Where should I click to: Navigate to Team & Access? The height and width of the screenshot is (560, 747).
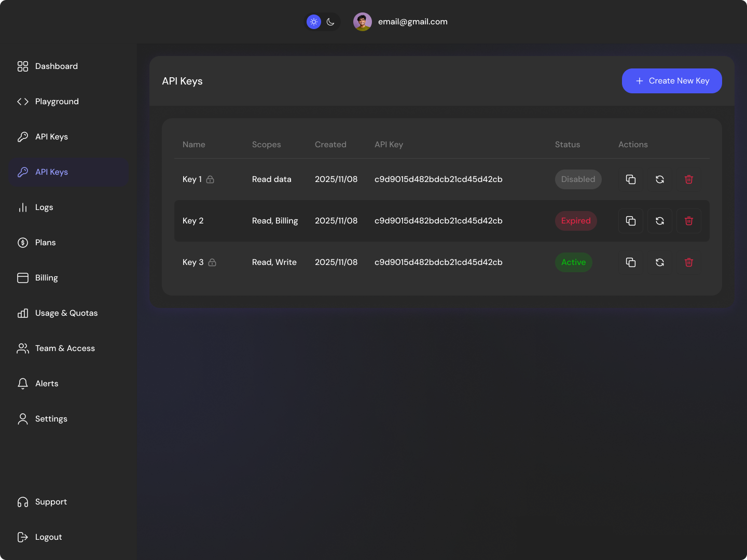65,348
